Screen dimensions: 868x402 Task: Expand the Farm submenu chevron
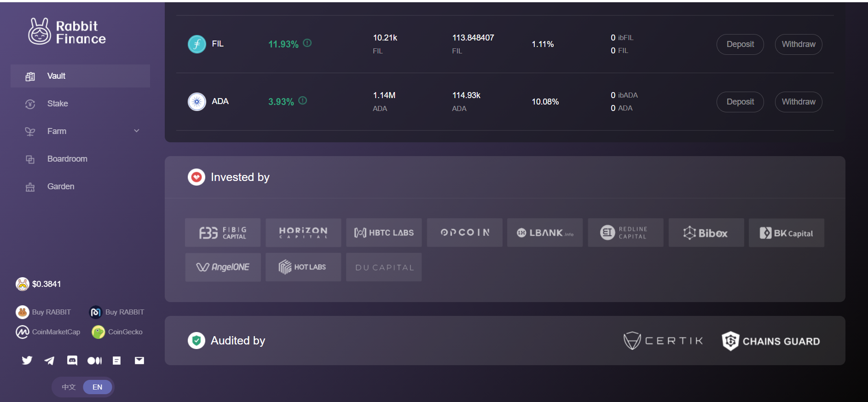pos(137,131)
